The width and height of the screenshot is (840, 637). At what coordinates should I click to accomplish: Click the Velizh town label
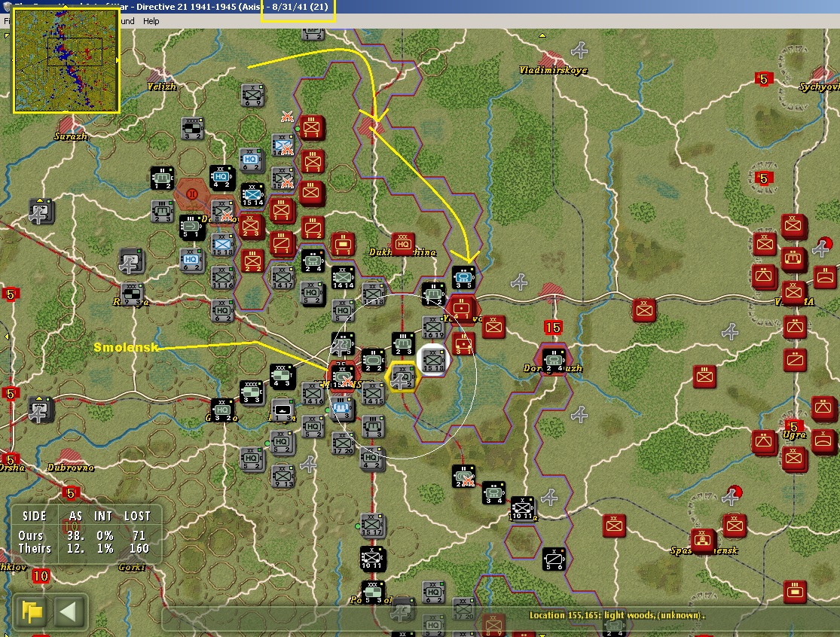(161, 86)
